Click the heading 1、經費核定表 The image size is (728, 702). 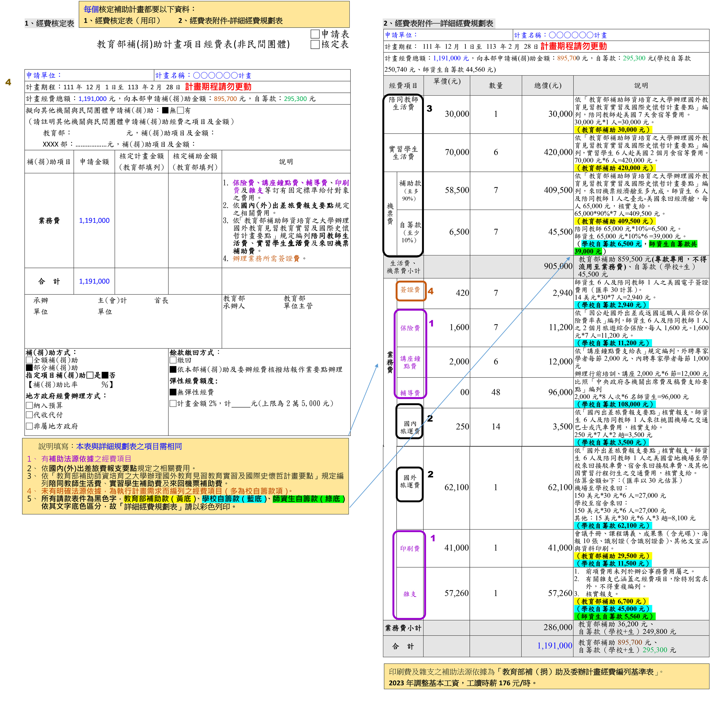(49, 23)
